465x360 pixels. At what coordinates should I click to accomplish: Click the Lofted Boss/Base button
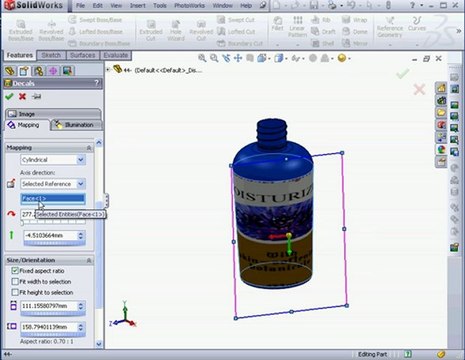pos(96,32)
